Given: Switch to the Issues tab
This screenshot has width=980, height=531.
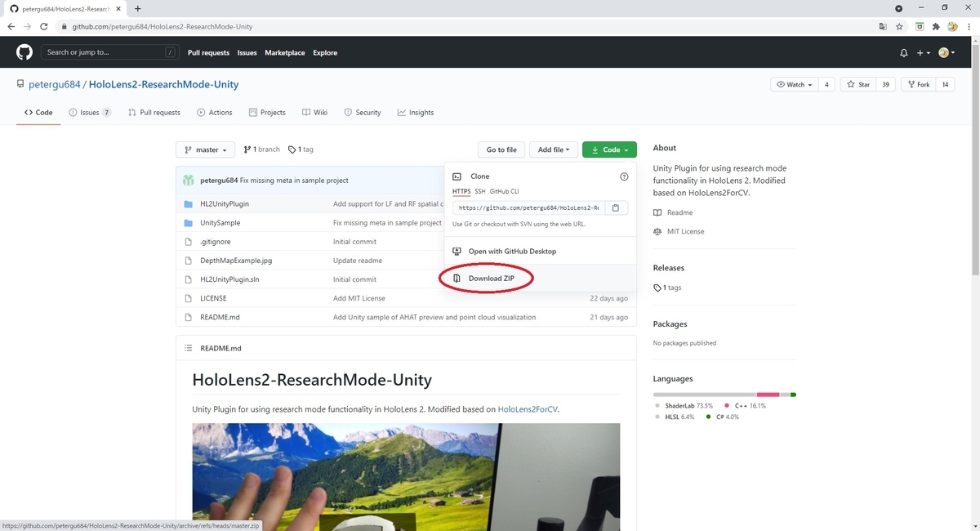Looking at the screenshot, I should pyautogui.click(x=90, y=113).
